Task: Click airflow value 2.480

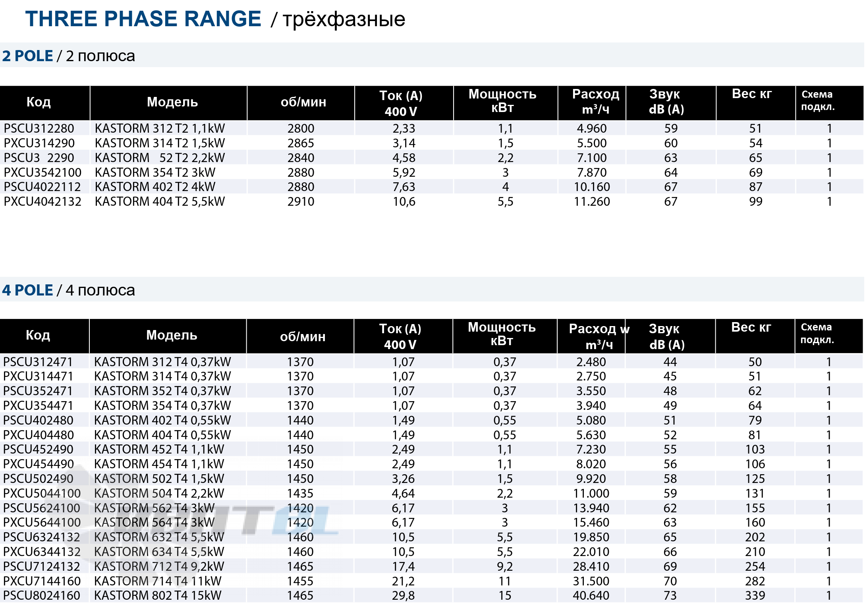Action: point(591,362)
